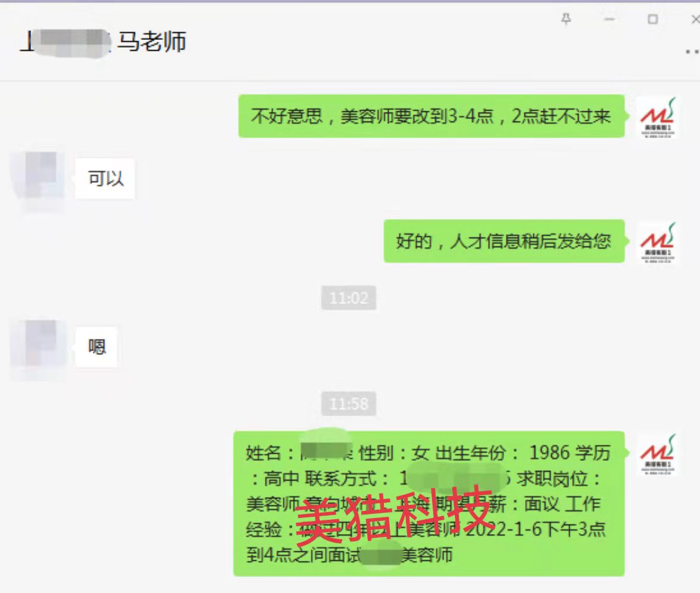Open blurred contact avatar beside 可以
Viewport: 700px width, 593px height.
[x=37, y=177]
